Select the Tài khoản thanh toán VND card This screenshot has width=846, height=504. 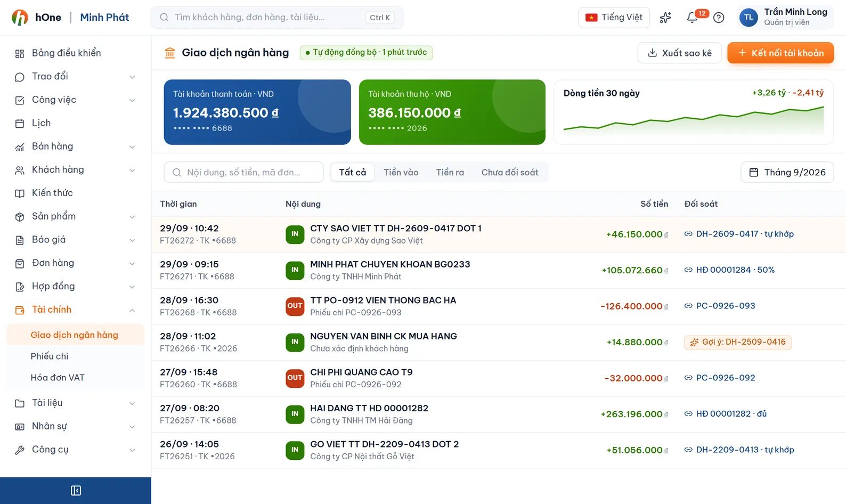[257, 112]
